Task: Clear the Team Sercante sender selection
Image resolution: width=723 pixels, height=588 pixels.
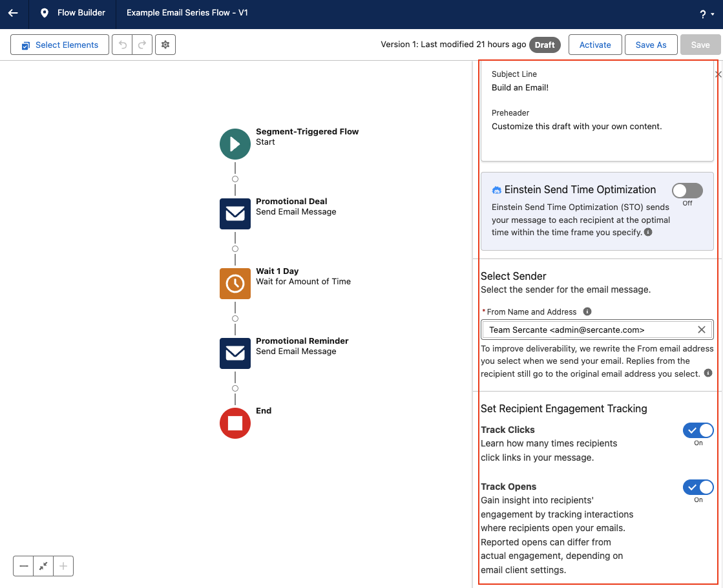Action: point(701,330)
